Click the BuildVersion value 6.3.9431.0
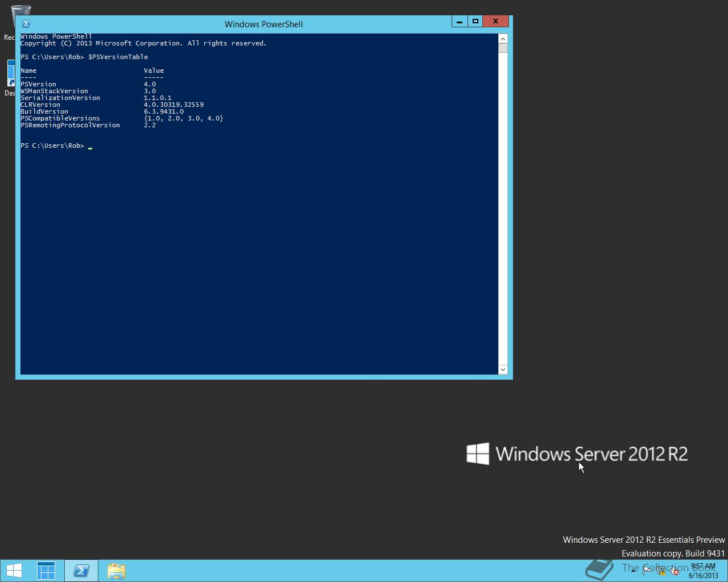The width and height of the screenshot is (728, 582). pos(164,111)
